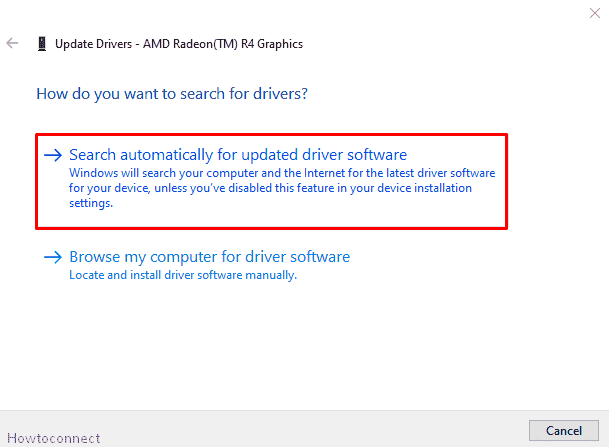Click 'Locate and install driver software manually.' text
The image size is (609, 447).
click(183, 275)
